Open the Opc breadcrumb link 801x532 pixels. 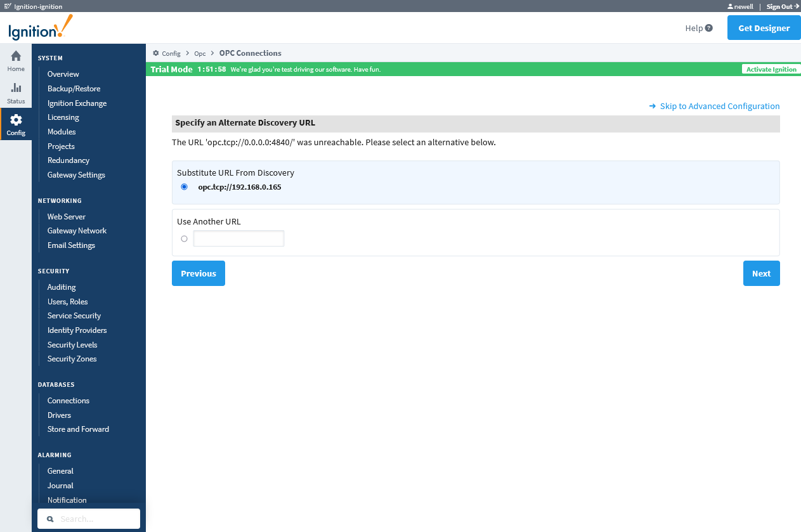click(200, 53)
